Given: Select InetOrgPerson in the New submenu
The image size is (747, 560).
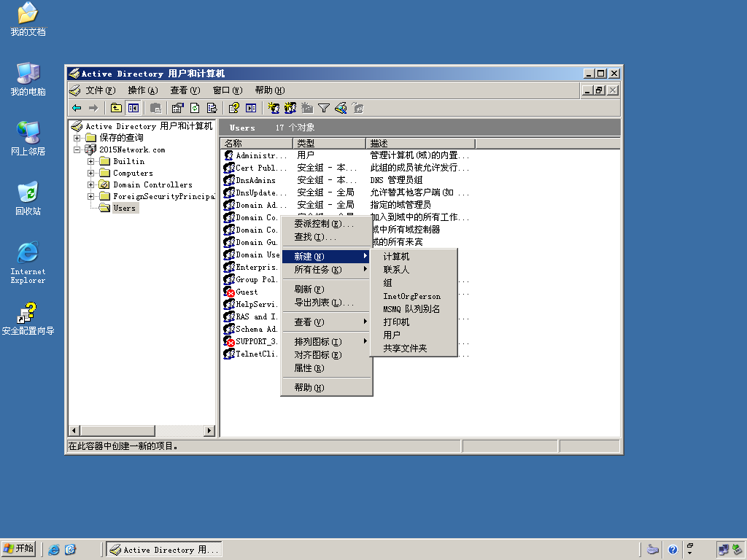Looking at the screenshot, I should point(414,296).
